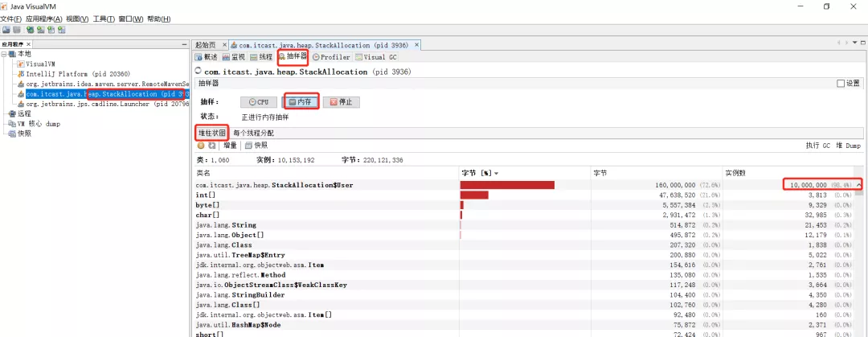
Task: Click the int[] byte usage bar
Action: pyautogui.click(x=474, y=195)
